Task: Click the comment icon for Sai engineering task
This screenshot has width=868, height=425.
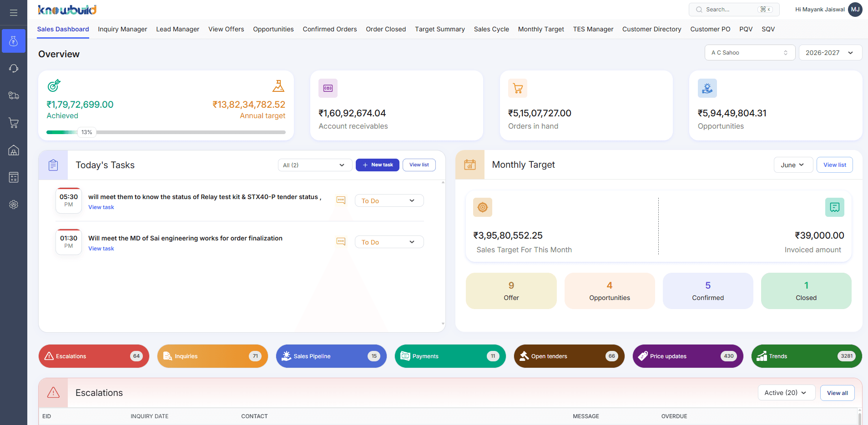Action: 341,241
